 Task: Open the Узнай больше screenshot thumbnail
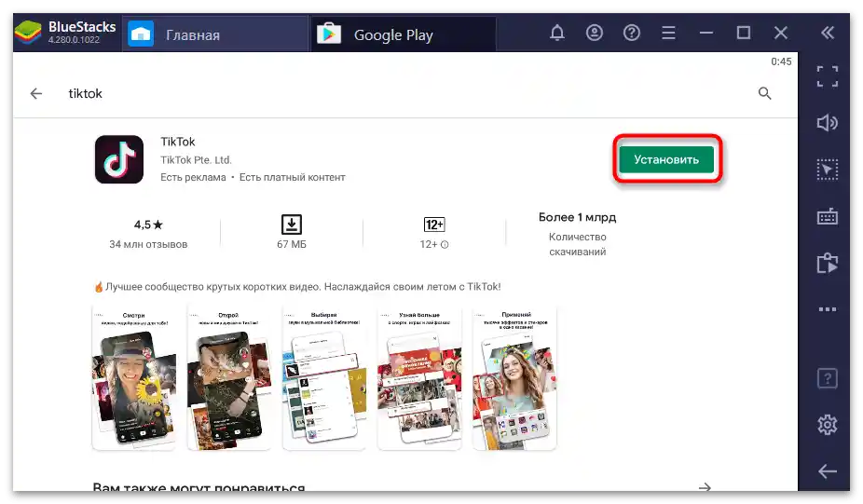pos(419,378)
